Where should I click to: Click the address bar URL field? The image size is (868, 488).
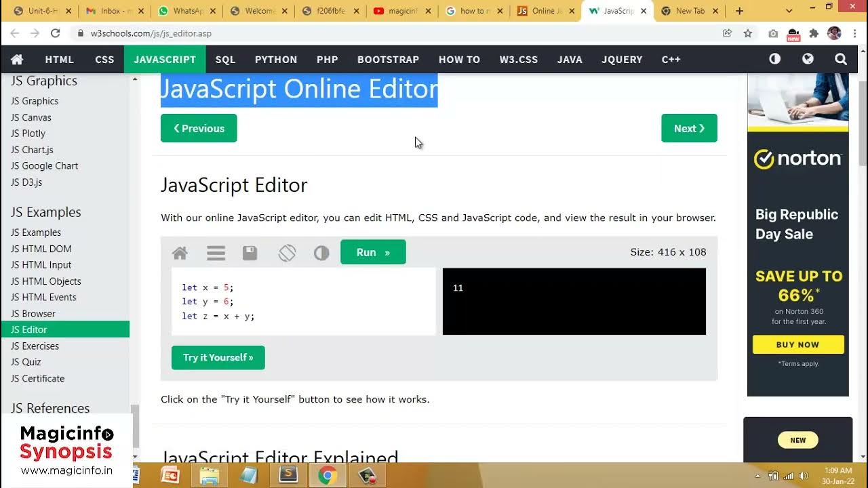(400, 33)
